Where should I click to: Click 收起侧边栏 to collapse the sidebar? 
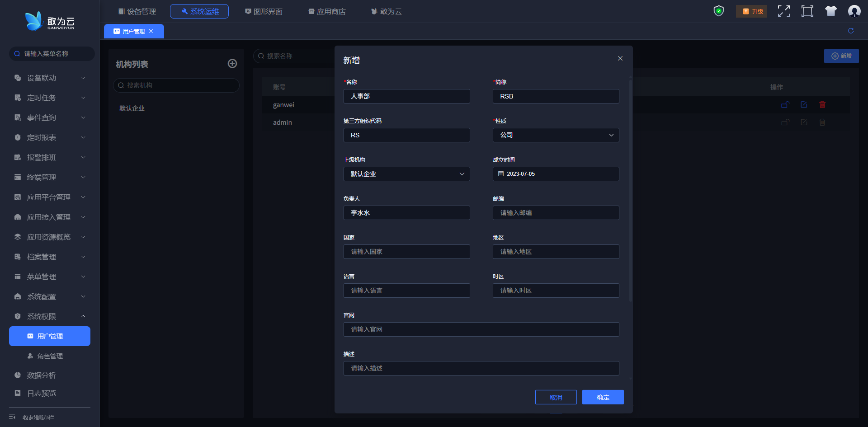click(38, 418)
